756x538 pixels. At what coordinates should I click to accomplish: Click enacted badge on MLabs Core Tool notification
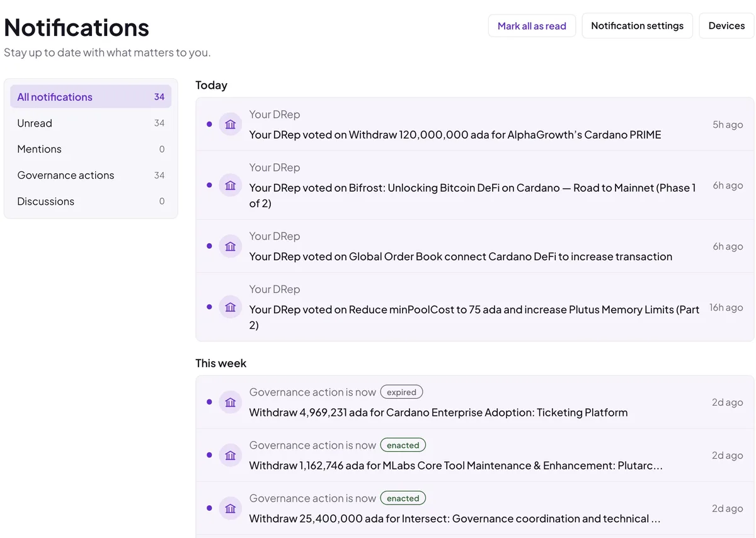[403, 445]
